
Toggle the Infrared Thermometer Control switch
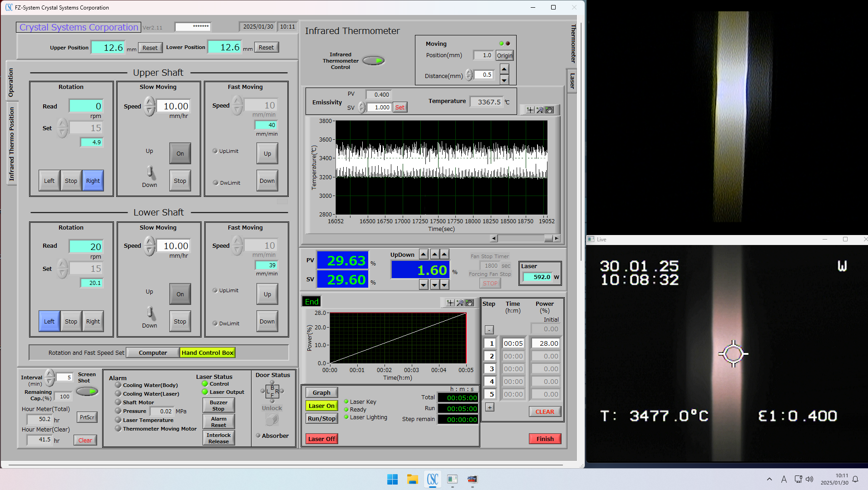coord(374,60)
